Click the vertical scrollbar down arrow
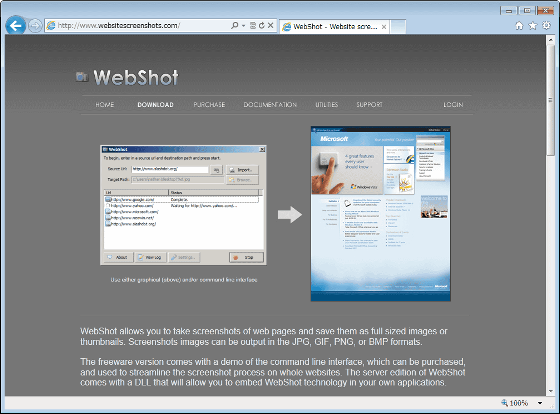Screen dimensions: 560x414 point(550,391)
